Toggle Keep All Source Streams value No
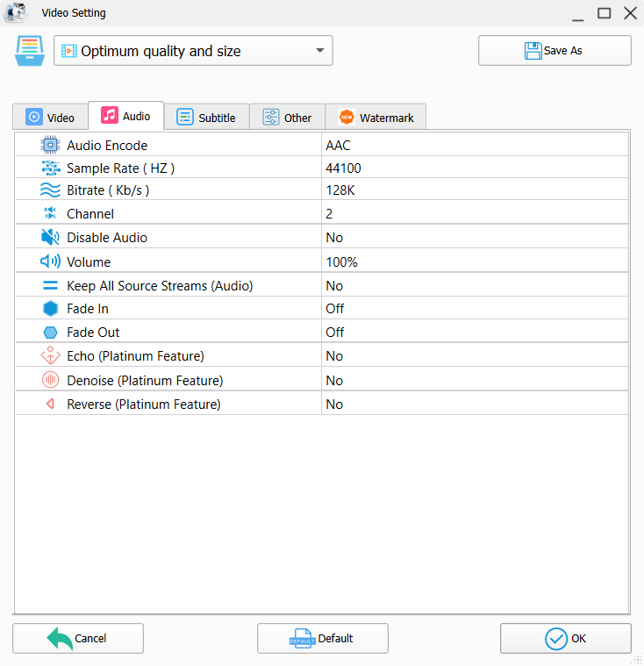 (475, 285)
